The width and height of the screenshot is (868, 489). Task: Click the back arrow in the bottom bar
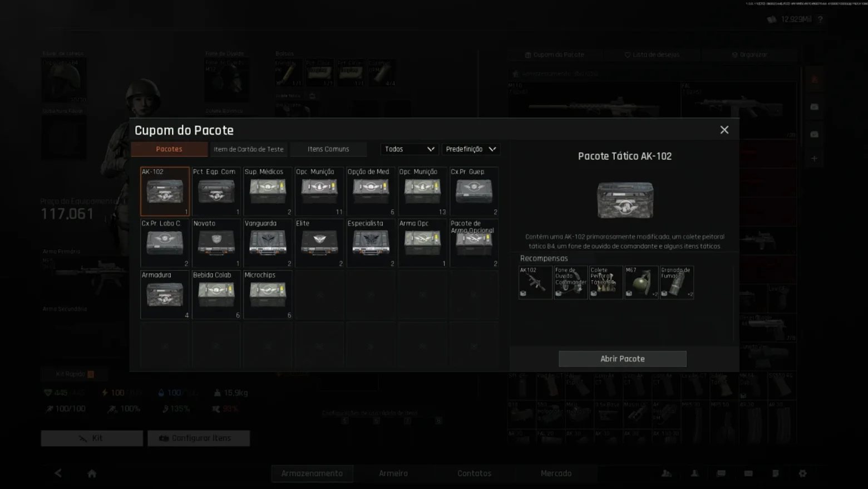[58, 473]
